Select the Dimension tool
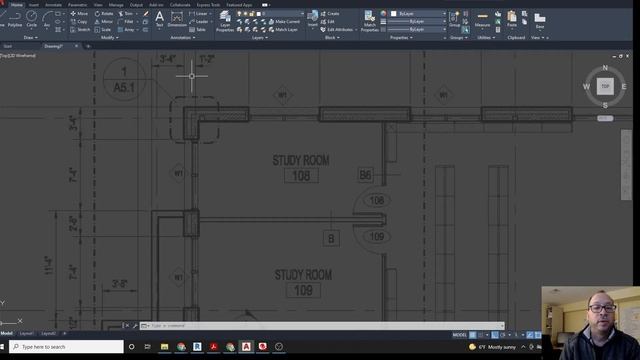 pyautogui.click(x=177, y=19)
